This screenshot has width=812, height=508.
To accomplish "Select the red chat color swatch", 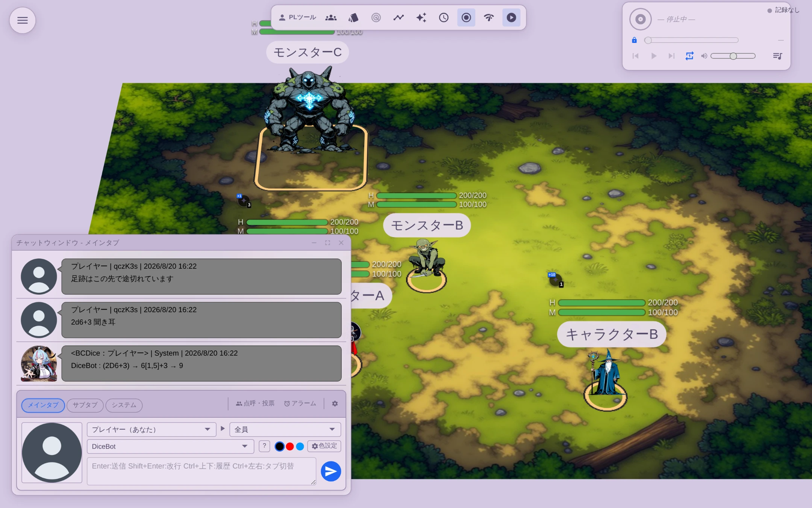I will pos(289,446).
